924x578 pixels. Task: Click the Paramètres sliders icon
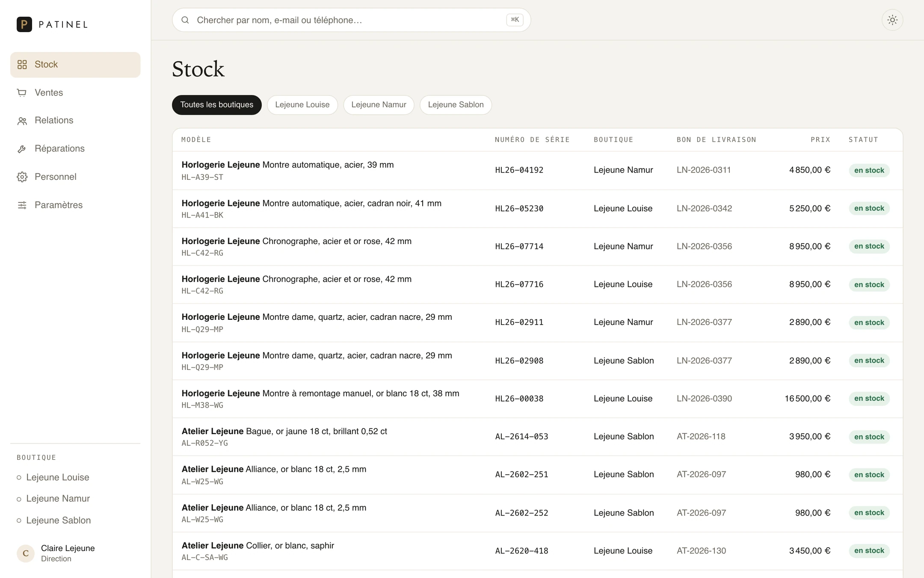(22, 205)
